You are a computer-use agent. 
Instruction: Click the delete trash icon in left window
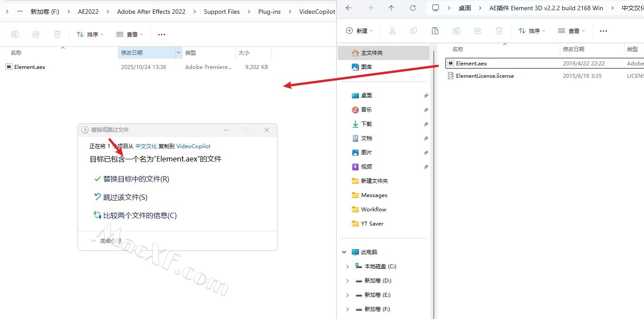(57, 34)
